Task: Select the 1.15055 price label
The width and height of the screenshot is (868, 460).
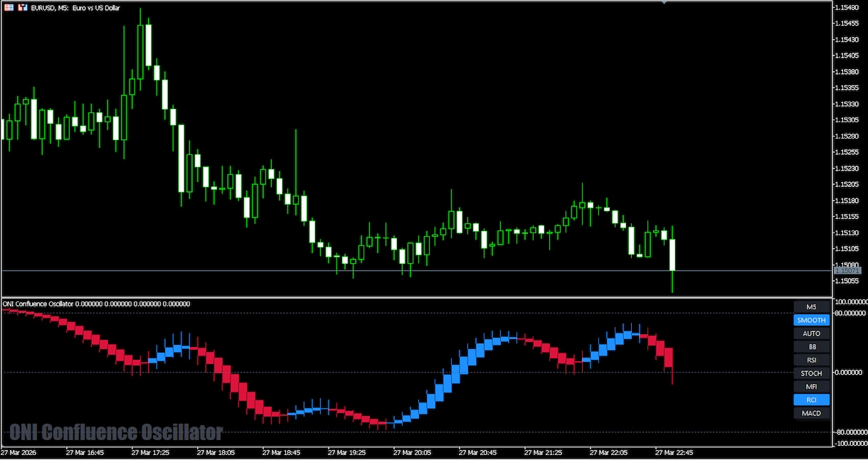Action: coord(848,281)
